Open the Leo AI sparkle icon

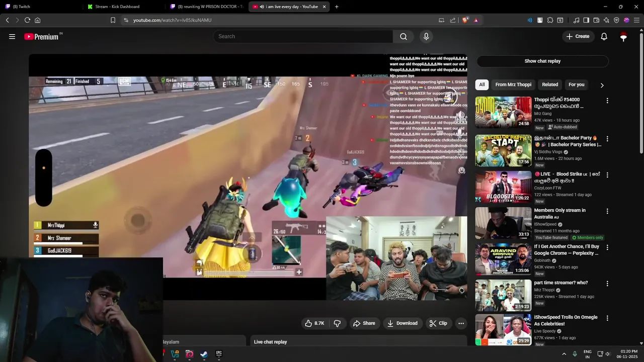pyautogui.click(x=606, y=20)
